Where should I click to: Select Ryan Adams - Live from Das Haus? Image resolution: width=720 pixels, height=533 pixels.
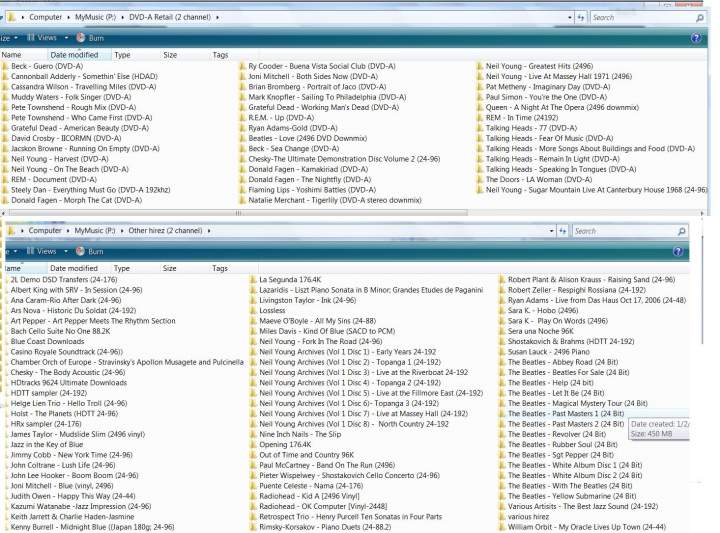597,300
